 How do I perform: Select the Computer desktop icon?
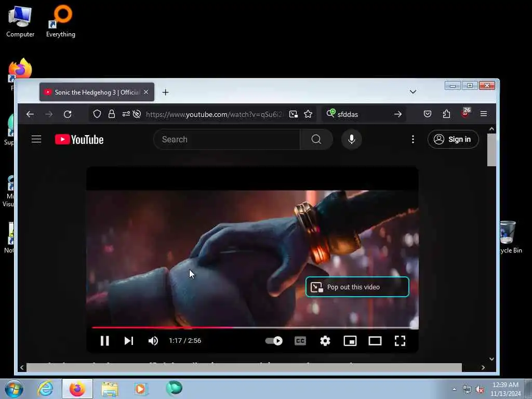coord(20,22)
